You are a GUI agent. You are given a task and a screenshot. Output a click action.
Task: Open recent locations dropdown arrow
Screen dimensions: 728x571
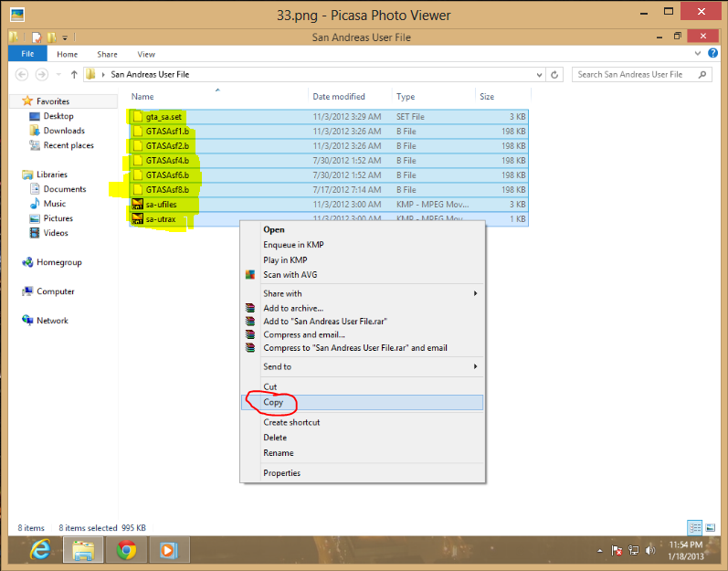58,74
